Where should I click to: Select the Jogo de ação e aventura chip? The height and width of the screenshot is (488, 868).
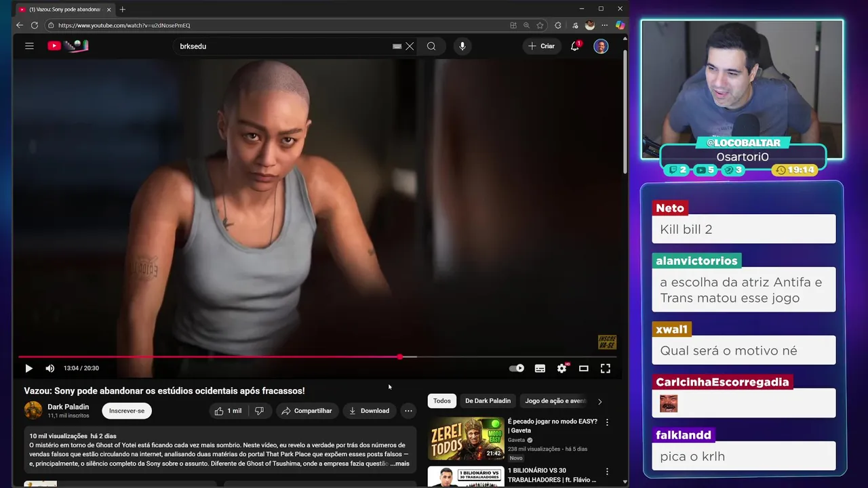[x=555, y=401]
